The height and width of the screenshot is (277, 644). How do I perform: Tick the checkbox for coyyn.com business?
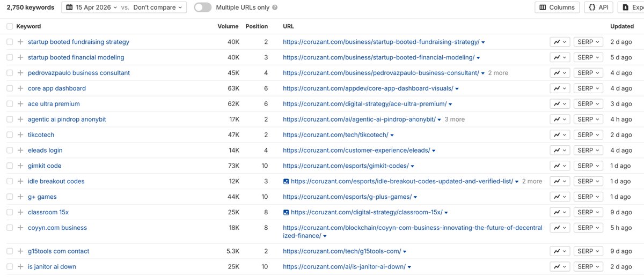click(10, 228)
